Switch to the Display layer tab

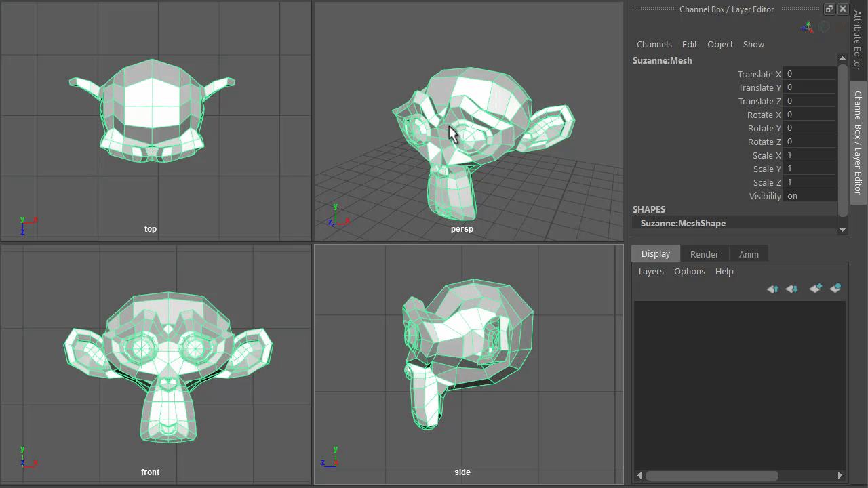pyautogui.click(x=656, y=253)
